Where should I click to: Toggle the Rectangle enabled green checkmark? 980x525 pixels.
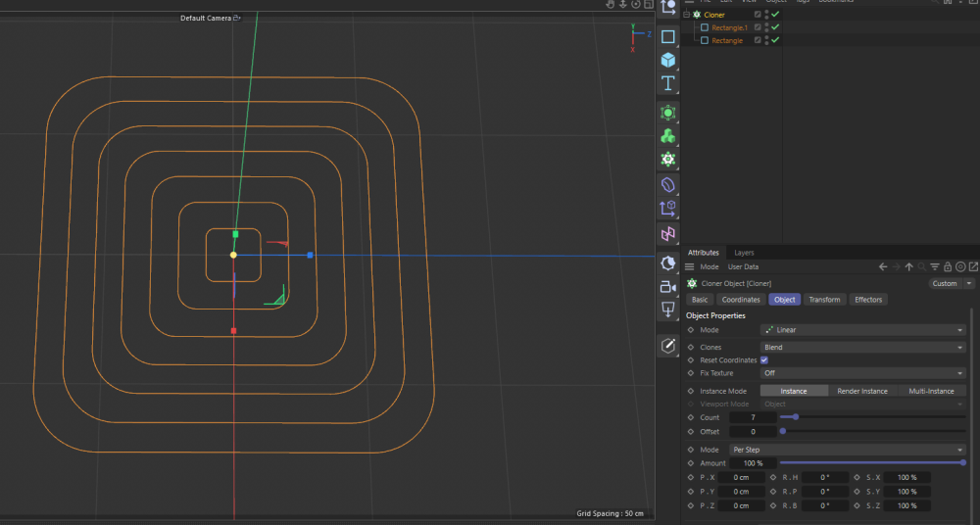tap(775, 40)
